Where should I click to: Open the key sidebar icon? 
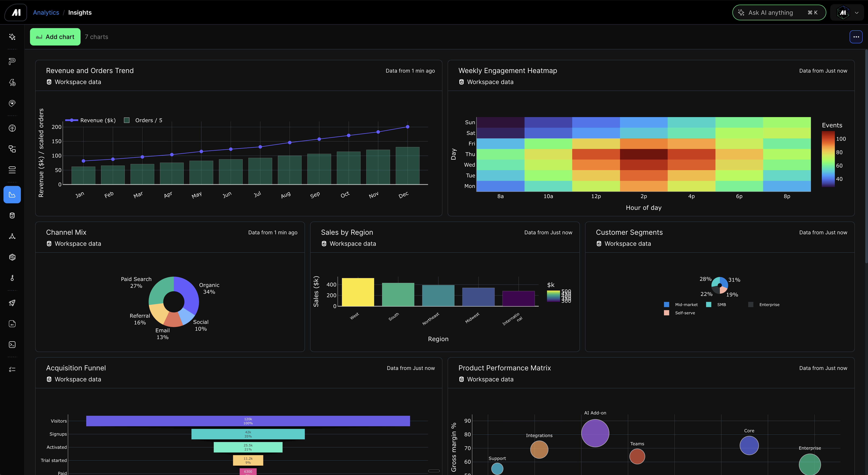point(12,278)
